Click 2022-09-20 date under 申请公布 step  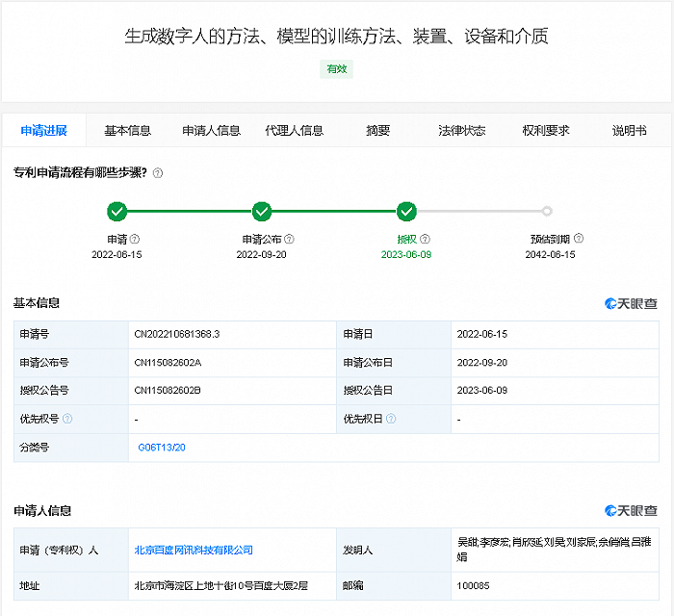[x=261, y=255]
